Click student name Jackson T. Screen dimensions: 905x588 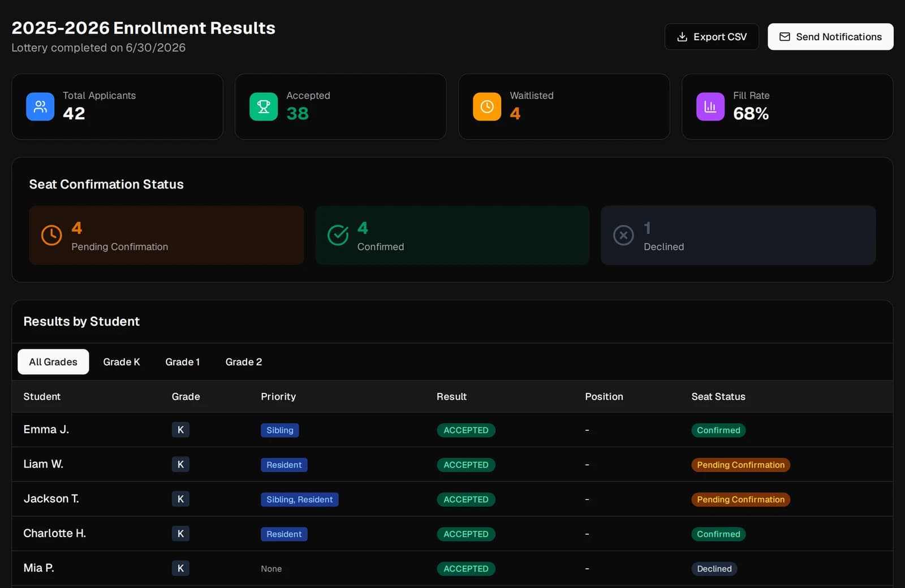[x=51, y=499]
